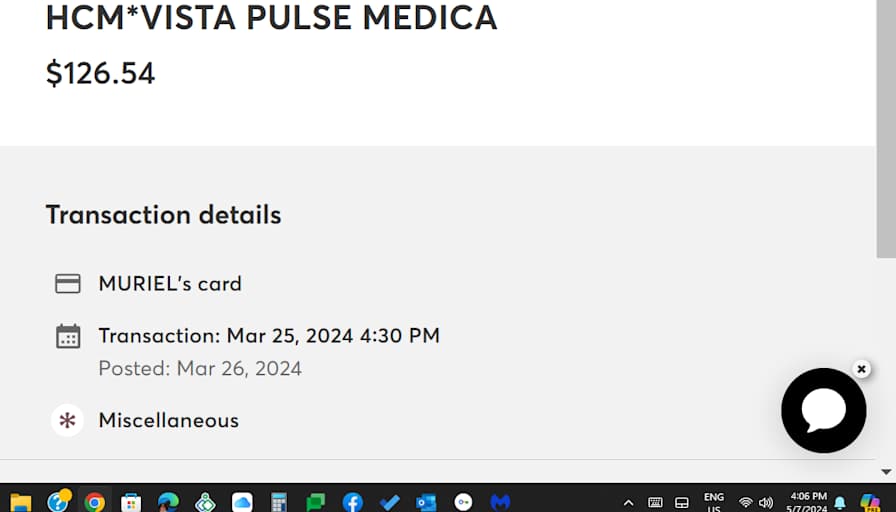Open Microsoft Store from the taskbar
This screenshot has height=512, width=896.
tap(131, 501)
